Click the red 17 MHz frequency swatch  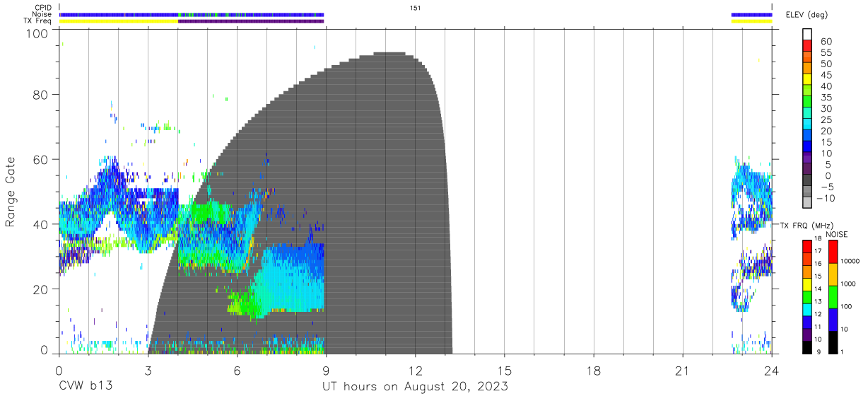click(x=807, y=247)
